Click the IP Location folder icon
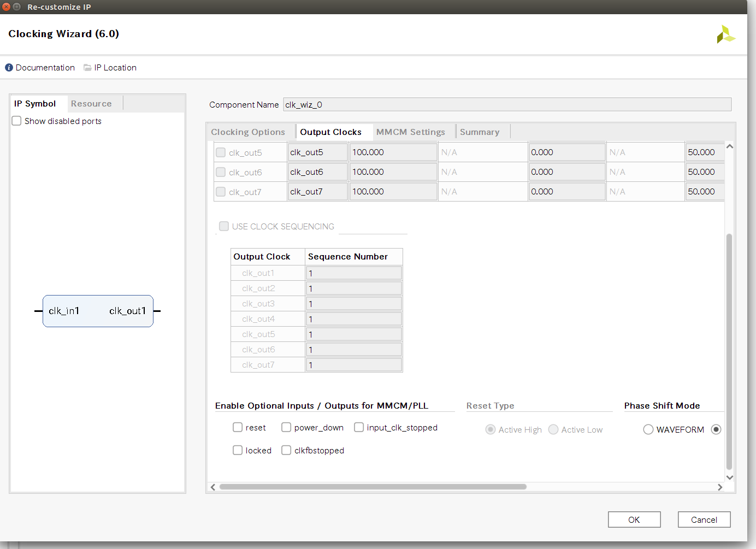Screen dimensions: 756x549 coord(87,68)
